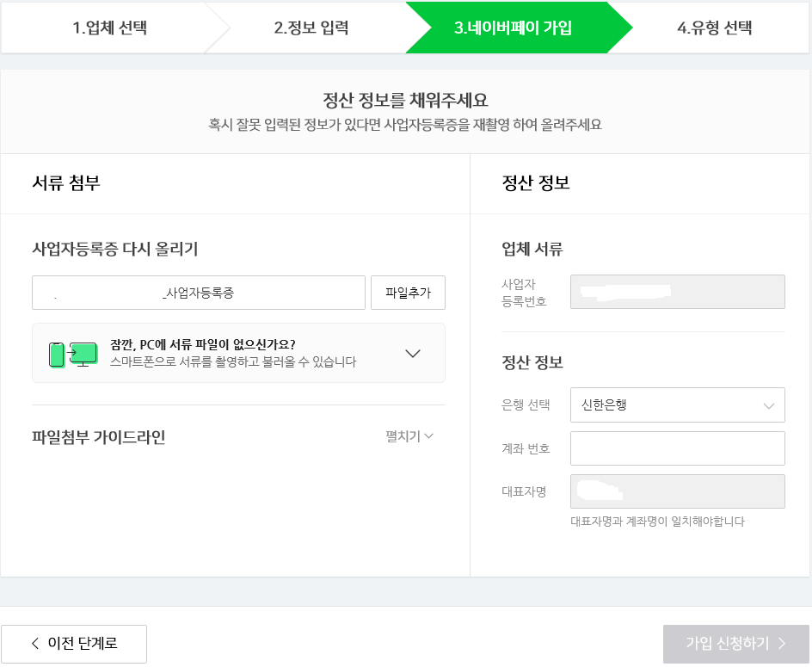Expand 파일첨부 가이드라인 with 펼치기
This screenshot has height=667, width=812.
(409, 436)
